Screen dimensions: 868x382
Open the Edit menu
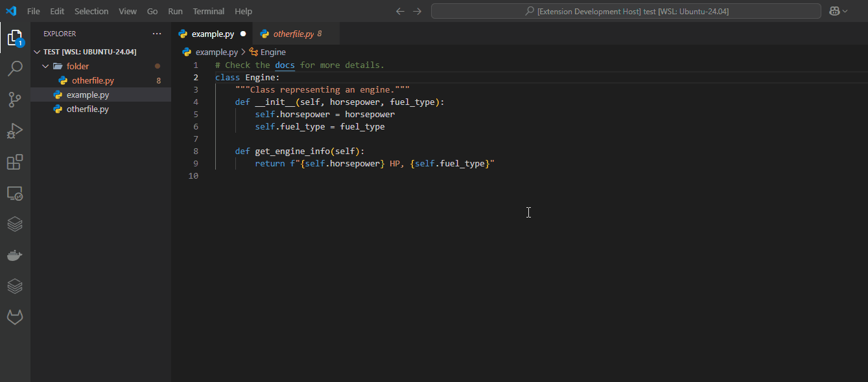(x=57, y=11)
